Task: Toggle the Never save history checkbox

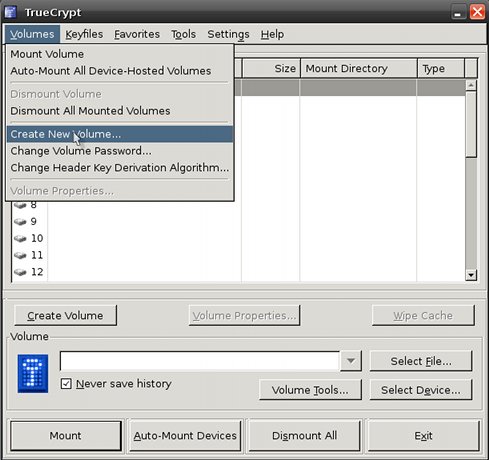Action: 66,384
